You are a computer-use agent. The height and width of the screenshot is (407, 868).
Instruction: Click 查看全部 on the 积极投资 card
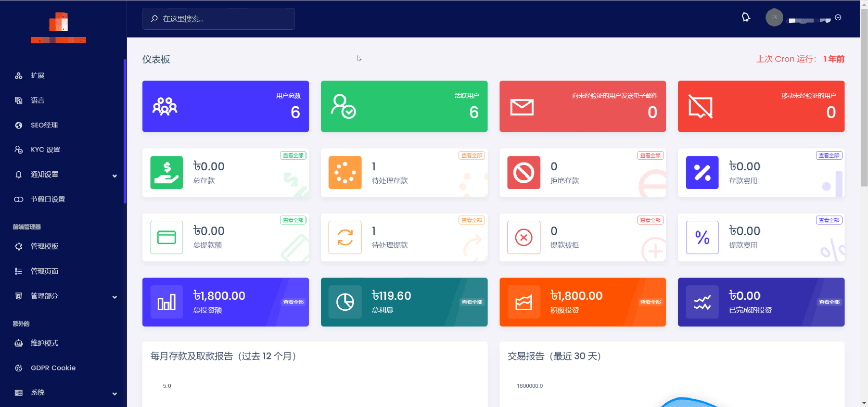650,302
